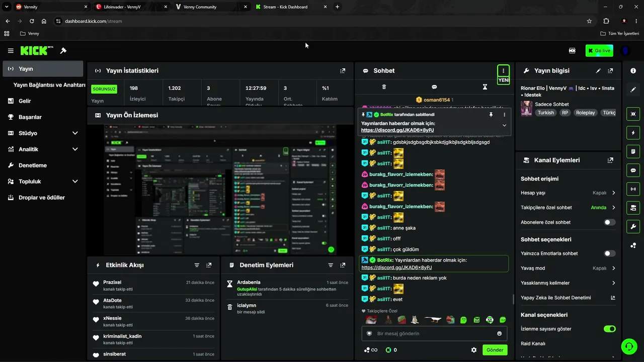The width and height of the screenshot is (644, 362).
Task: Open the info icon in right sidebar
Action: [633, 71]
